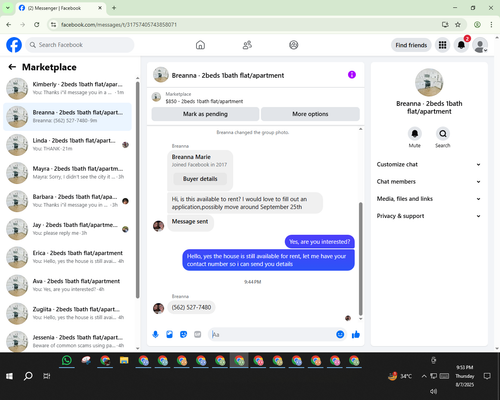Viewport: 500px width, 400px height.
Task: Click Breanna's large group photo in right panel
Action: [429, 82]
